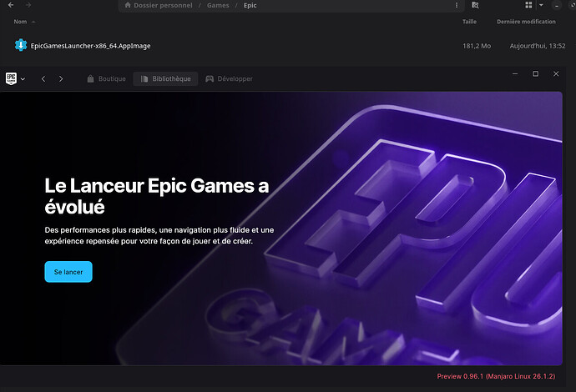576x392 pixels.
Task: Switch to the Bibliothèque tab
Action: tap(165, 79)
